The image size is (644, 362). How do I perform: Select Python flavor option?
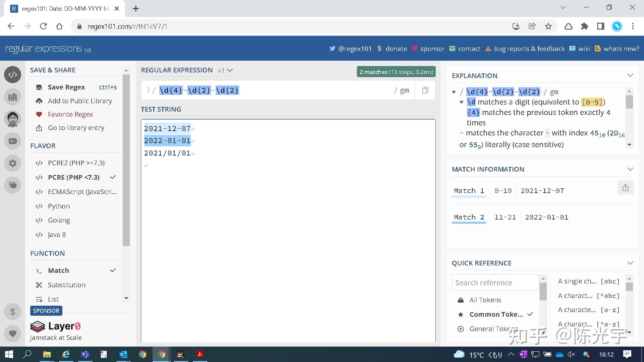tap(59, 206)
